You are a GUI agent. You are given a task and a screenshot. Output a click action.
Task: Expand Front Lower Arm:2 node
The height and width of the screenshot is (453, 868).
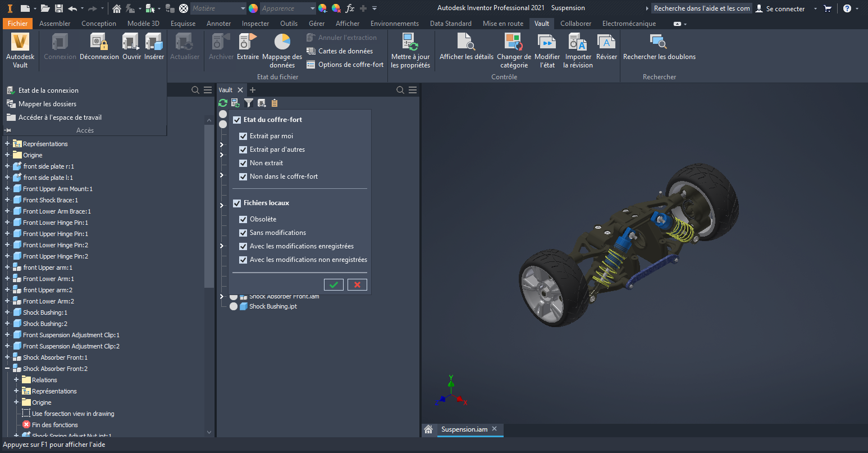point(7,301)
